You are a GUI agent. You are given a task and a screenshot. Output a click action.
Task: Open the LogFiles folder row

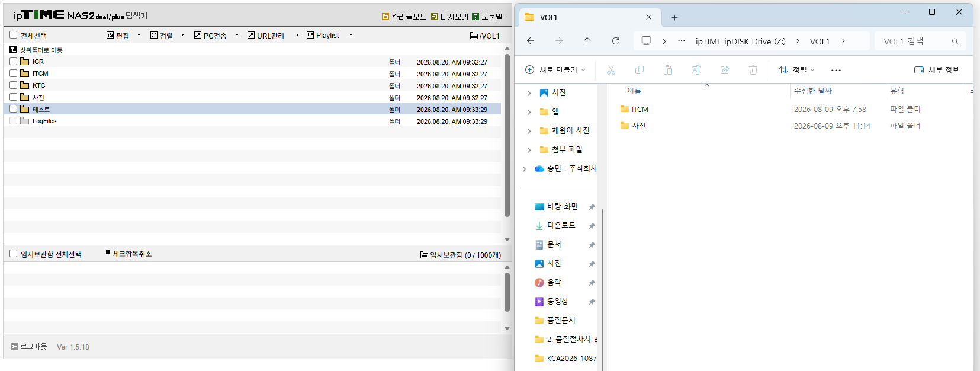pyautogui.click(x=252, y=121)
